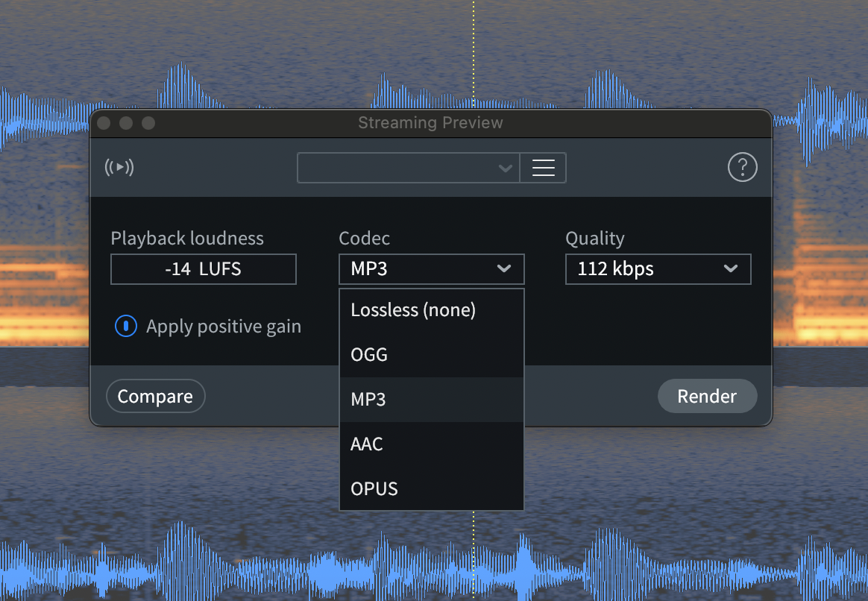The width and height of the screenshot is (868, 601).
Task: Choose the OPUS codec option
Action: point(431,489)
